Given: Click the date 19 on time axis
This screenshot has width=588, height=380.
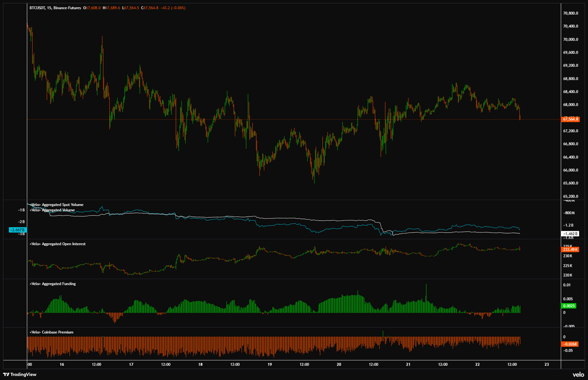Looking at the screenshot, I should (x=269, y=365).
